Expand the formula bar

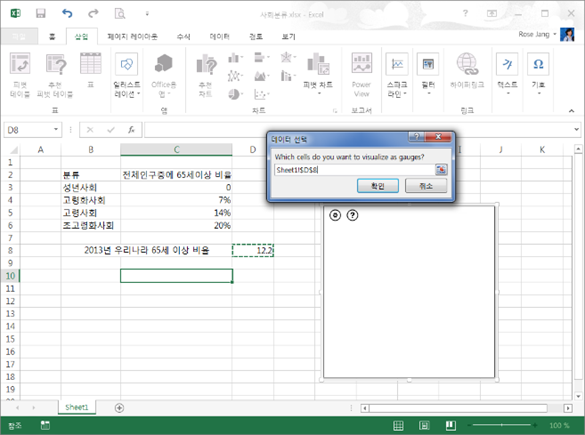pyautogui.click(x=576, y=129)
